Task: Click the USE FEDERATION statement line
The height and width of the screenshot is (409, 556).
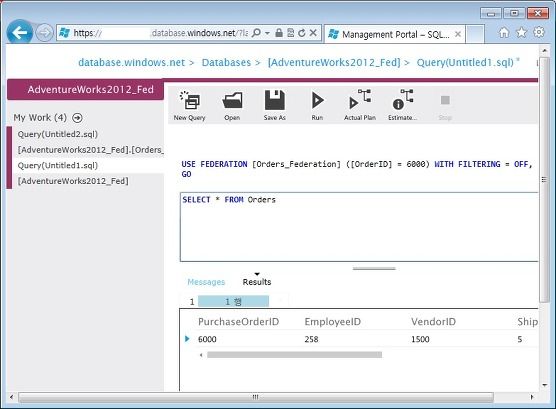Action: tap(357, 164)
